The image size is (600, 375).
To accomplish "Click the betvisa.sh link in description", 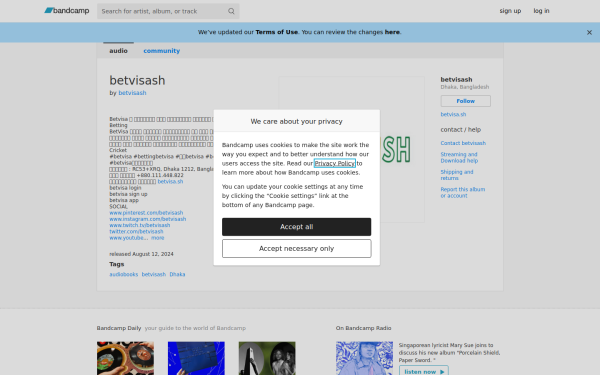I will [x=170, y=181].
